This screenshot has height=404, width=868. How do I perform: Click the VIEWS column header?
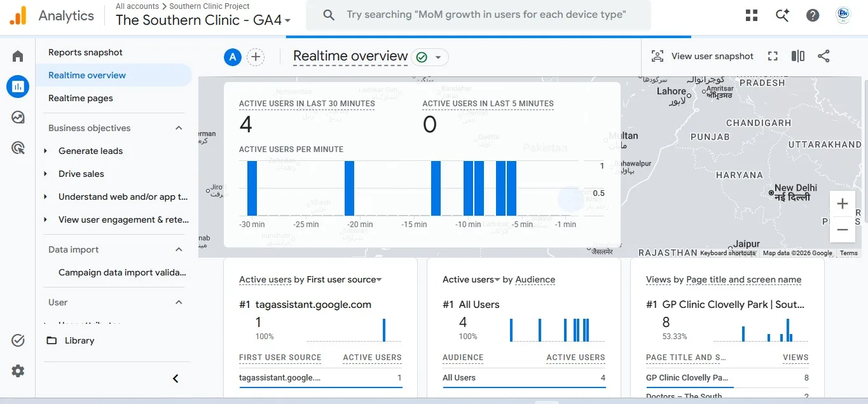(796, 358)
